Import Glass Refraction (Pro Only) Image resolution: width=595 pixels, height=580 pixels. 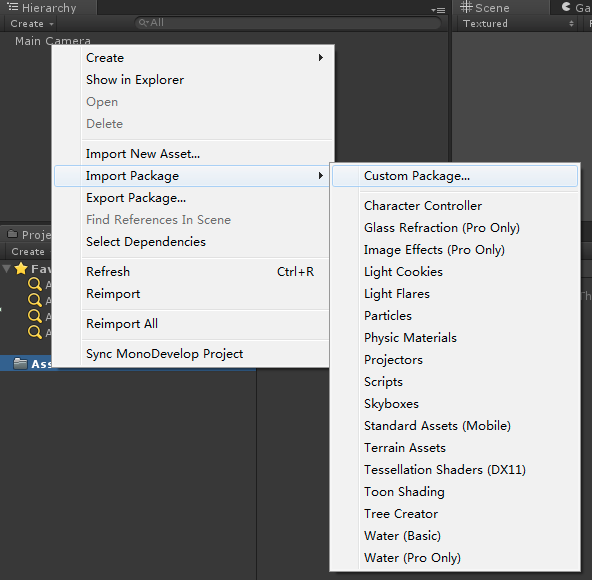click(x=455, y=228)
